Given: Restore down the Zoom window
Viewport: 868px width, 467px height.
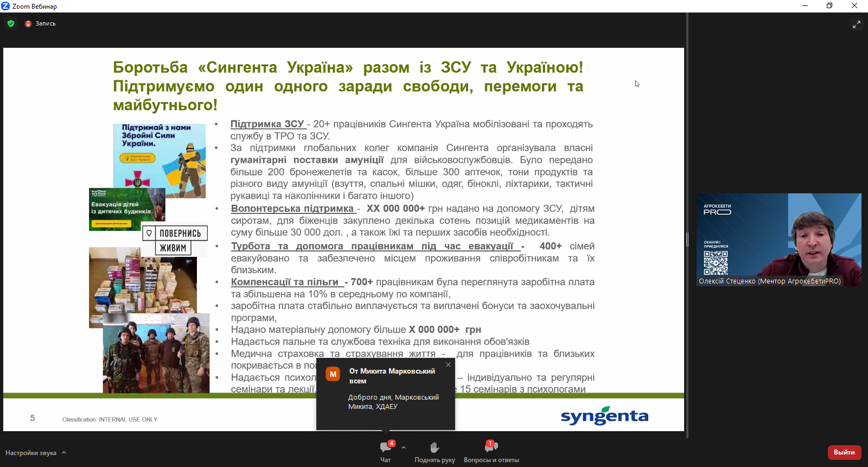Looking at the screenshot, I should point(829,6).
